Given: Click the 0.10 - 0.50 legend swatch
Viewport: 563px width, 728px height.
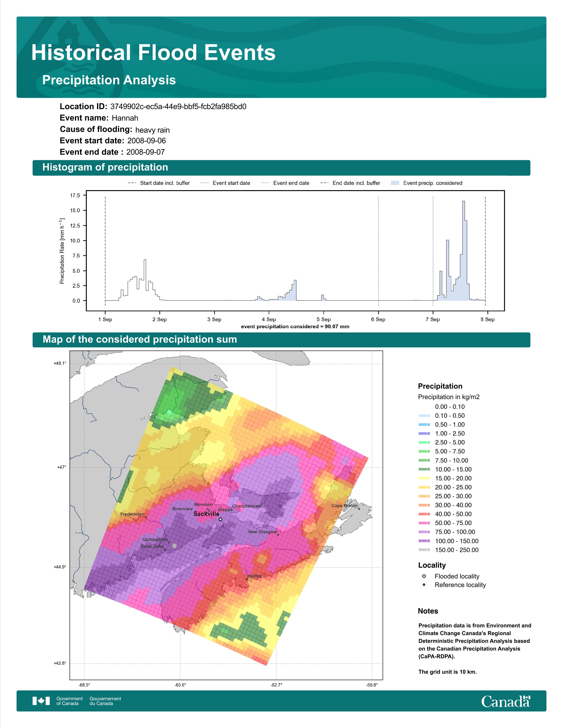Looking at the screenshot, I should click(424, 416).
